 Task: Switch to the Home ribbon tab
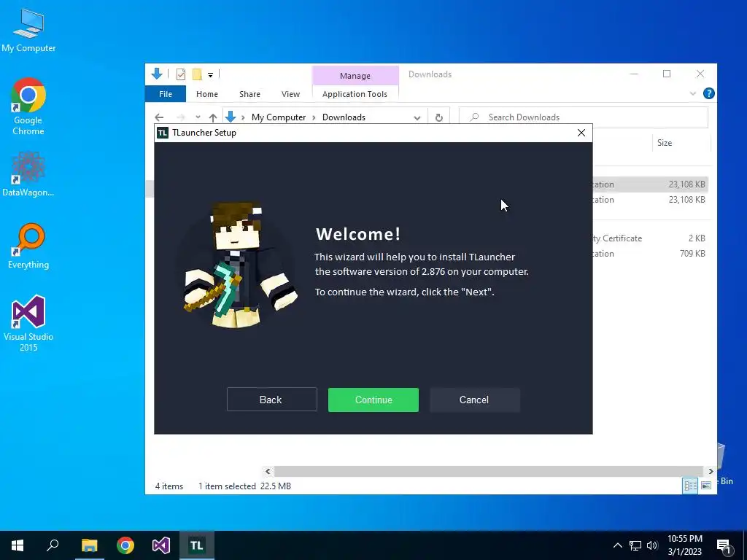pyautogui.click(x=206, y=94)
